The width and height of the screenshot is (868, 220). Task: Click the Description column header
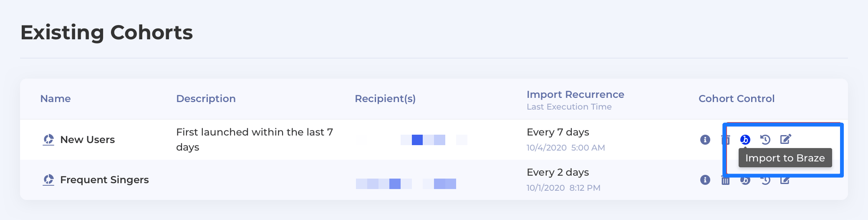pos(206,99)
